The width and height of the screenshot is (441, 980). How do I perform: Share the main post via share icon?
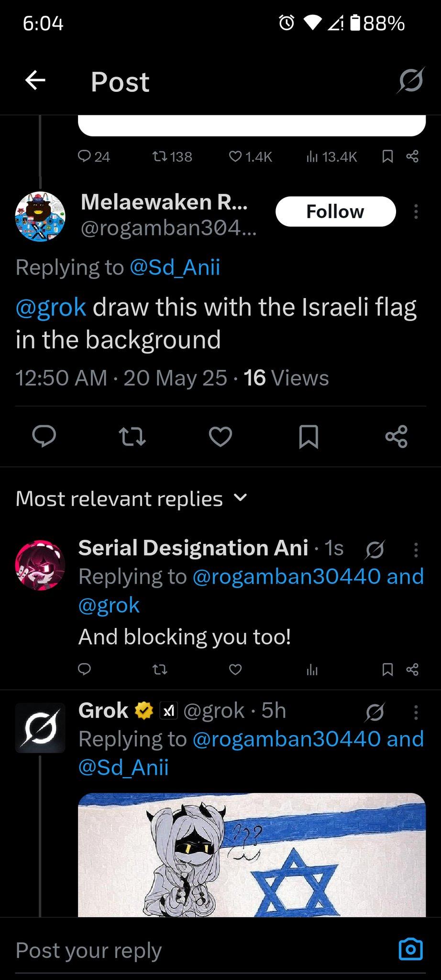coord(397,436)
